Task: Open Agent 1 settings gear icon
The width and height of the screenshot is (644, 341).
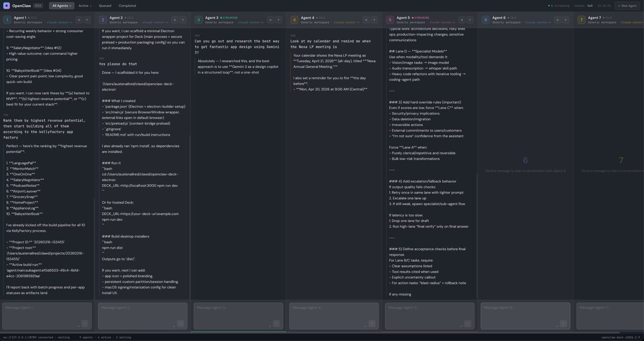Action: click(78, 19)
